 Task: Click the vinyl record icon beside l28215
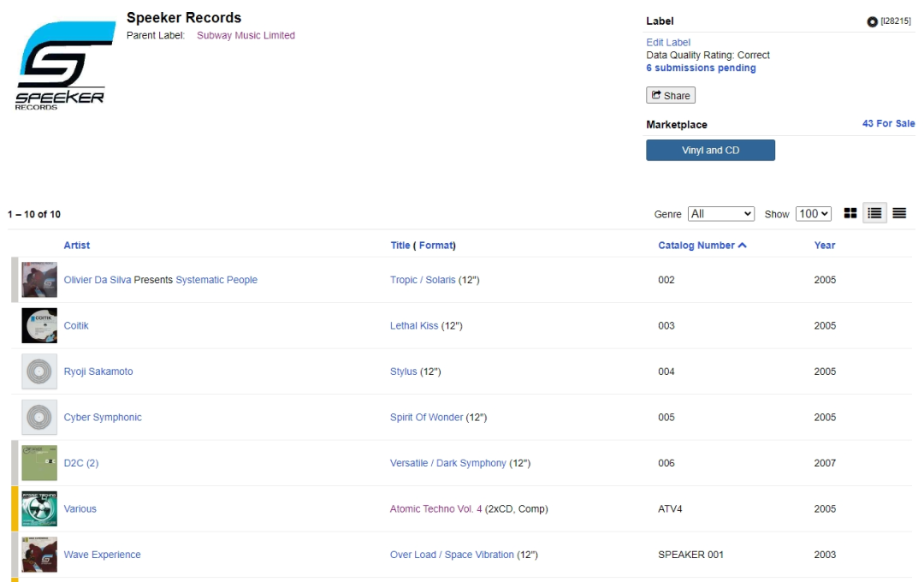(872, 21)
